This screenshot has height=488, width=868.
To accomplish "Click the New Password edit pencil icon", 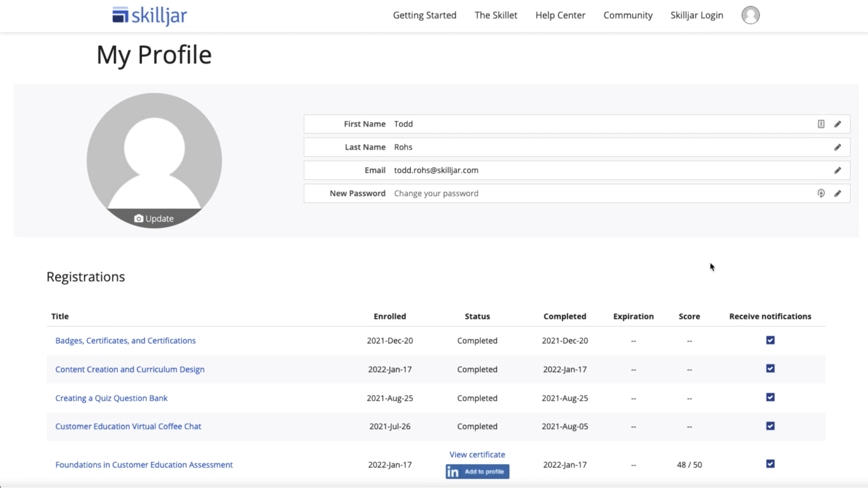I will [x=837, y=193].
